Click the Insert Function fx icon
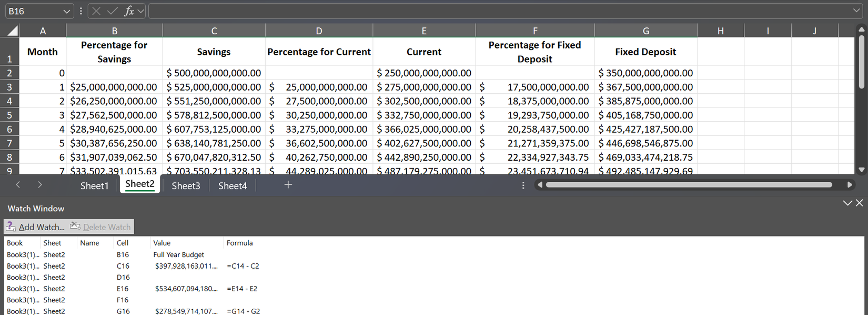Screen dimensions: 868x315 pos(128,11)
